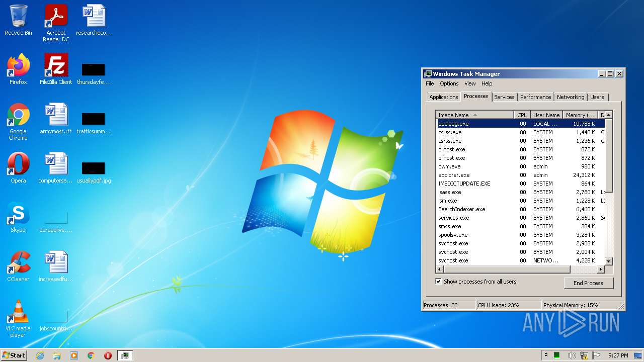644x362 pixels.
Task: Open the Start menu
Action: (x=14, y=355)
